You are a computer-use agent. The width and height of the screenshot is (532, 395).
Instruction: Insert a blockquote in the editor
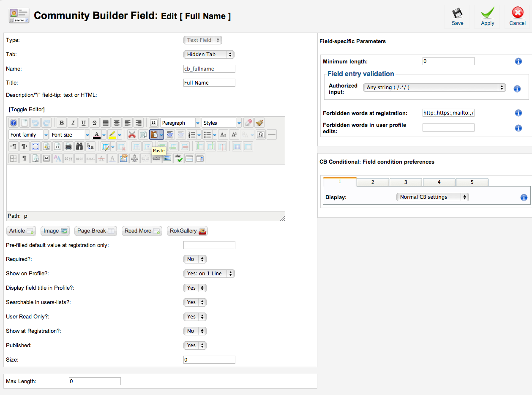pos(154,123)
